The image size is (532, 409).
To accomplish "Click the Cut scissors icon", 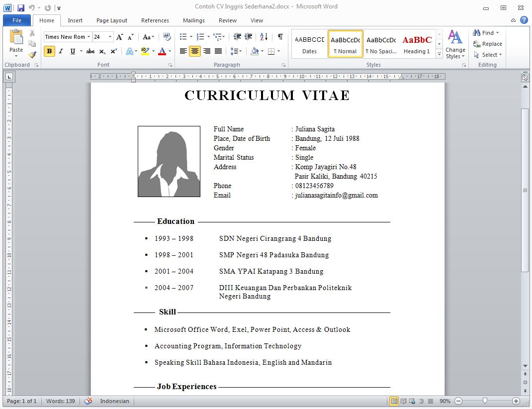I will pyautogui.click(x=32, y=33).
